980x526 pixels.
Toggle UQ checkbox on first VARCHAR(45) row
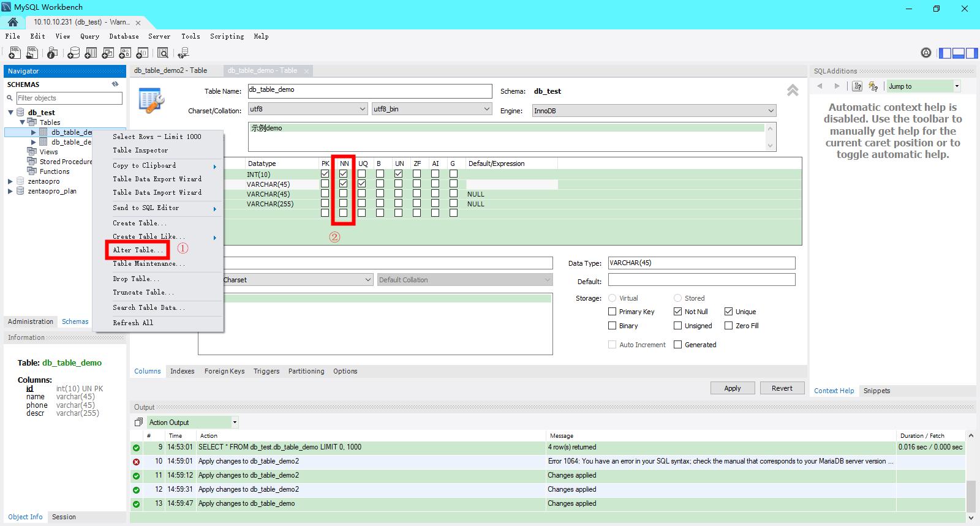point(362,184)
